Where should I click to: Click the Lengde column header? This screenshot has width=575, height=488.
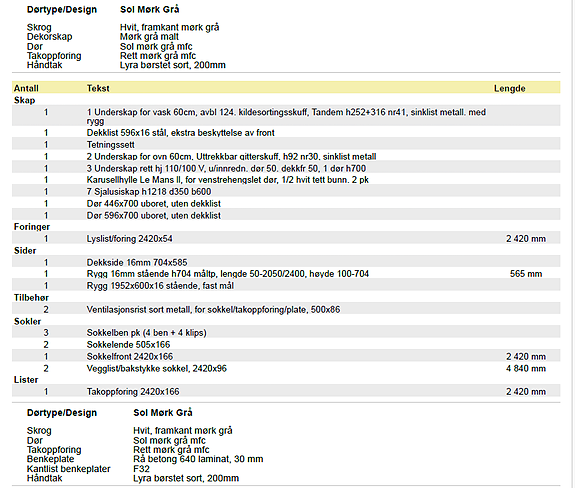point(509,88)
